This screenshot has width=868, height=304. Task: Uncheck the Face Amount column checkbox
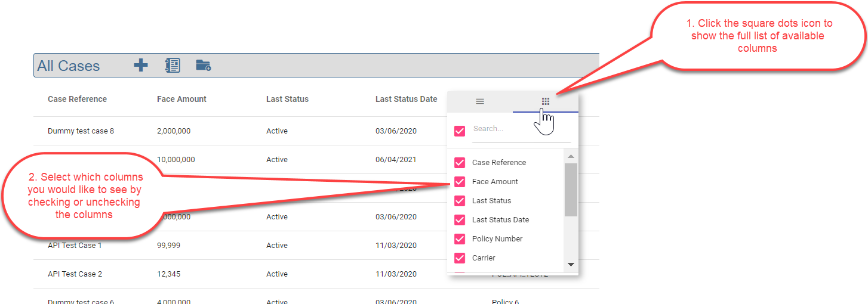[x=460, y=182]
